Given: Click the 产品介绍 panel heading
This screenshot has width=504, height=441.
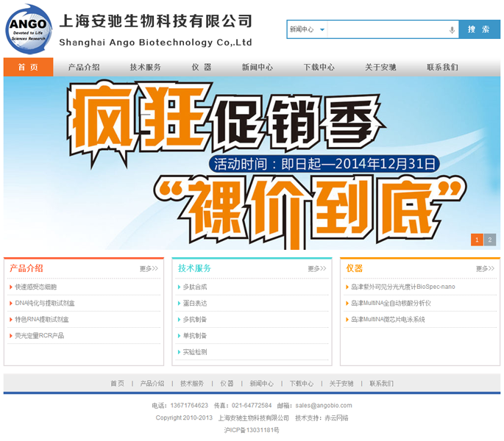Looking at the screenshot, I should [26, 268].
